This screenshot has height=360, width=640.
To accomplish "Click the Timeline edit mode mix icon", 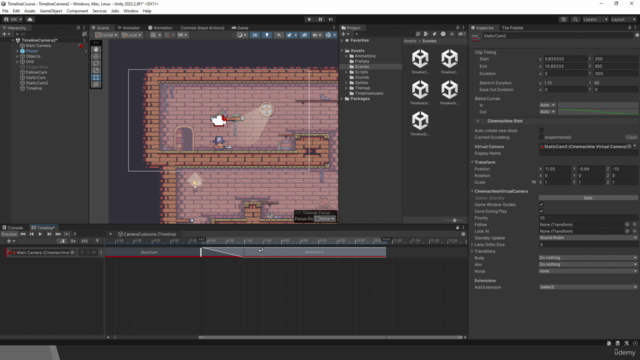I will 62,241.
